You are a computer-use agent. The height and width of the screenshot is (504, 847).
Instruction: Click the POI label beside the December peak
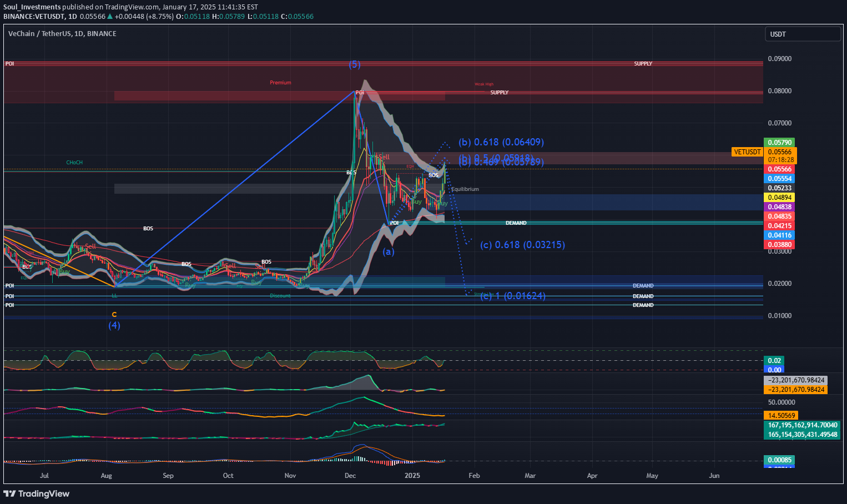[360, 93]
